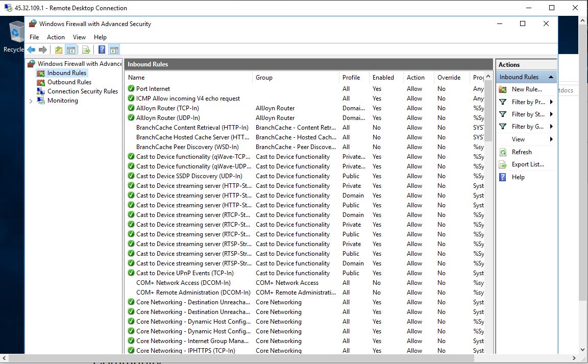Click the New Rule icon in Actions pane
The width and height of the screenshot is (588, 364).
503,89
